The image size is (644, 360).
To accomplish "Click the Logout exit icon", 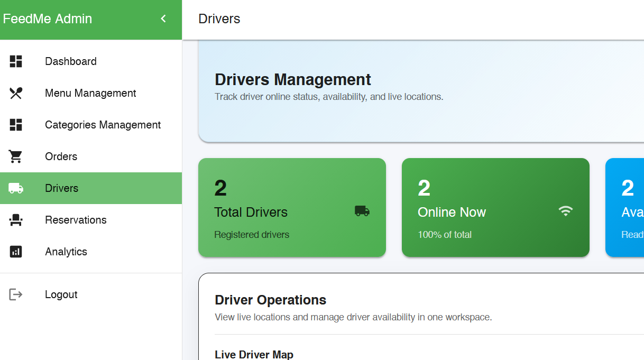I will (16, 294).
